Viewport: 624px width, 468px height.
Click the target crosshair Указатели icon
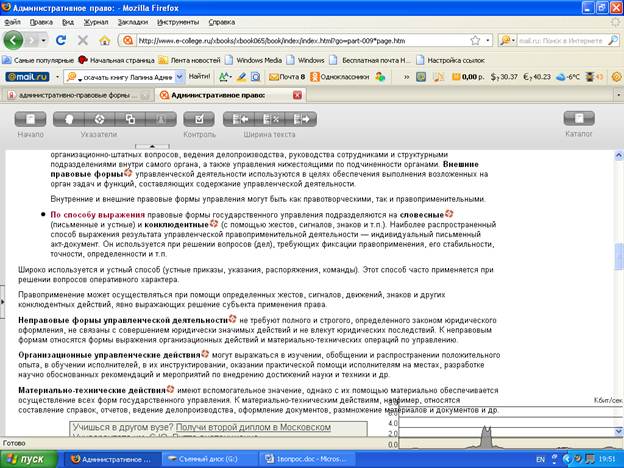pos(99,119)
